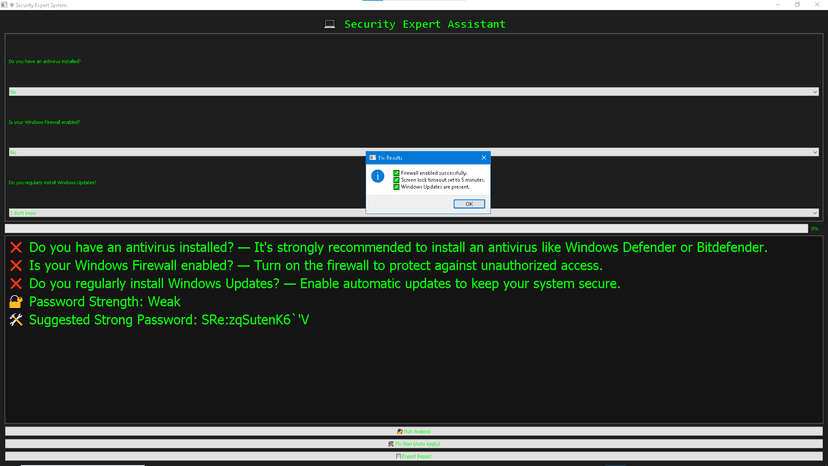Click 'Do you regularly install Windows Updates?' label

coord(52,182)
